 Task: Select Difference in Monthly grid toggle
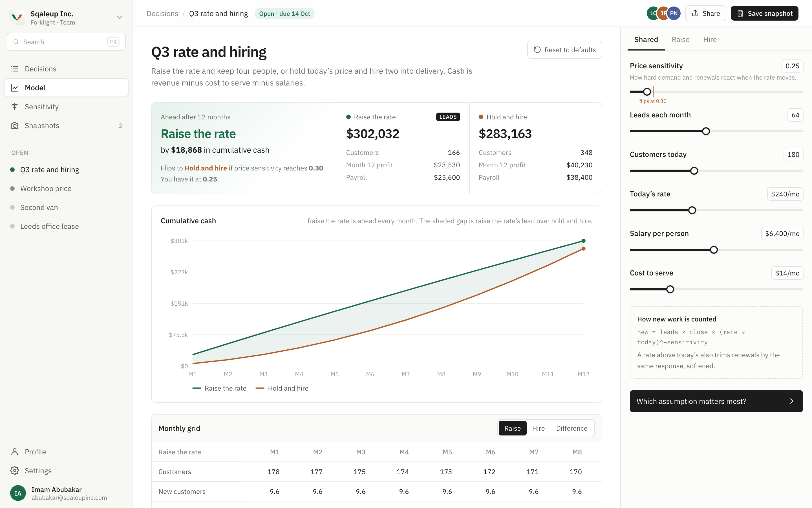[x=572, y=428]
